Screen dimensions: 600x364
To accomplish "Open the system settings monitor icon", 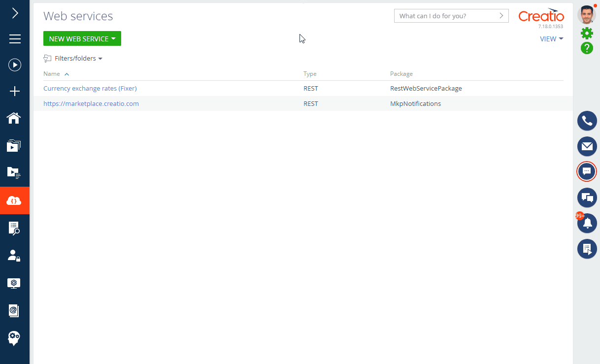I will click(14, 283).
